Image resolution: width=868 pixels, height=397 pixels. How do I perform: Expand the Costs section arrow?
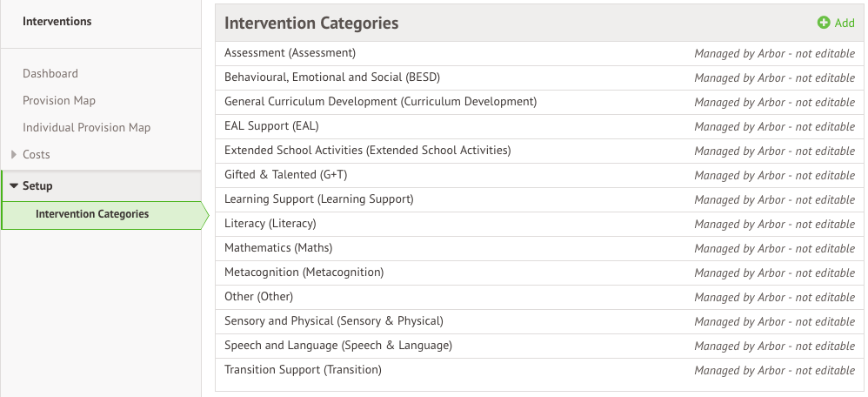pos(13,155)
